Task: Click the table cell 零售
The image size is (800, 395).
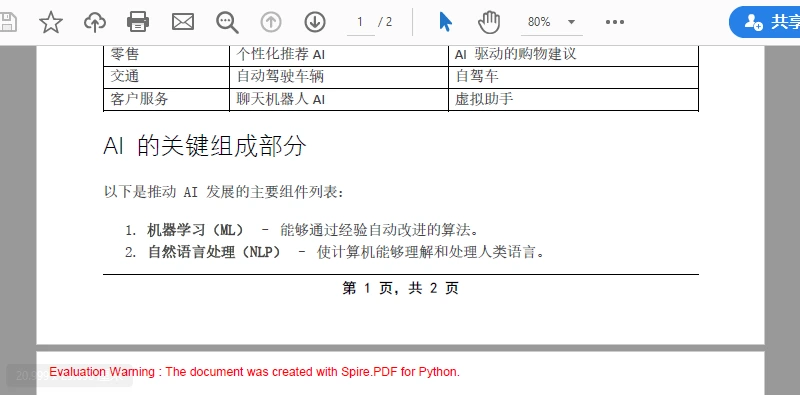Action: point(166,55)
